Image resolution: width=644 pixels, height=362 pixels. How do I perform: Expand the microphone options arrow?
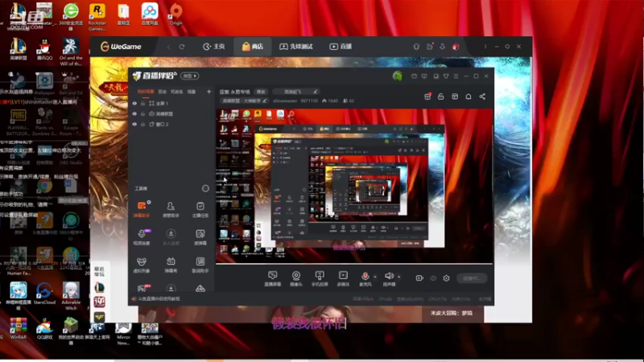click(374, 277)
